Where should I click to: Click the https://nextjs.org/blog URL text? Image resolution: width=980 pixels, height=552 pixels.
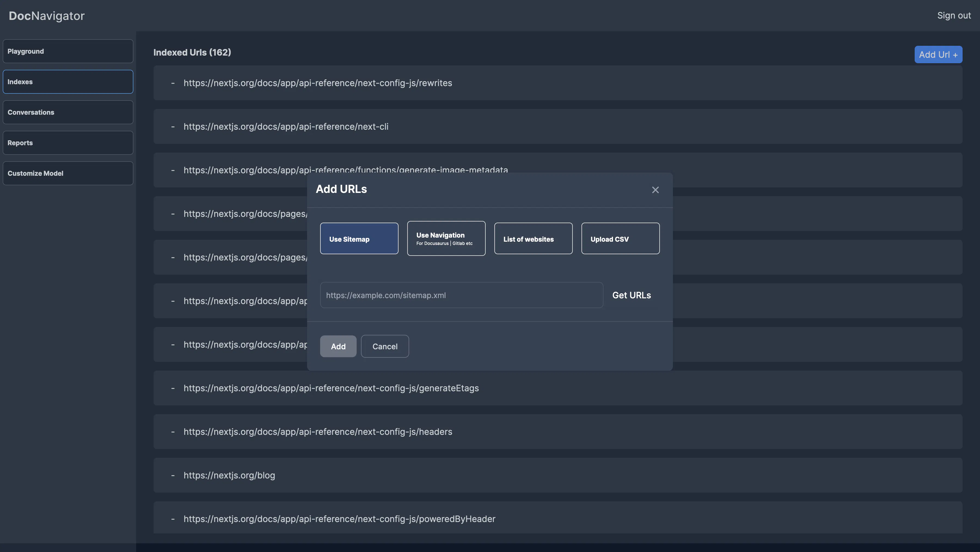click(229, 475)
